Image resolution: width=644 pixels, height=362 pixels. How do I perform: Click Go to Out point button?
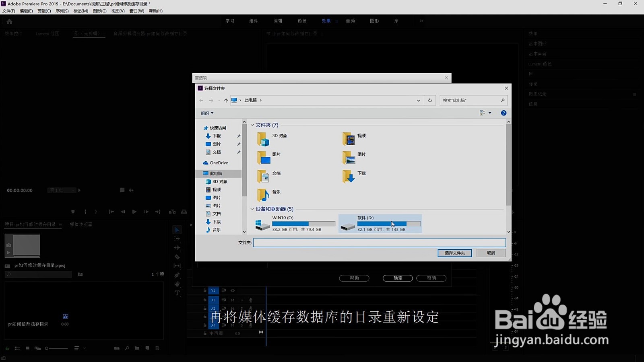tap(158, 212)
